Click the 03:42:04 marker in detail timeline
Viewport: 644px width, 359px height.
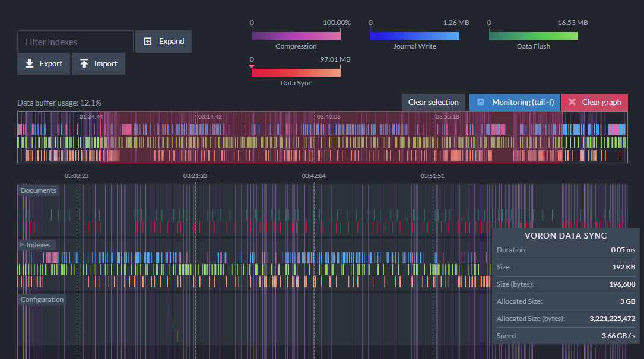coord(314,176)
